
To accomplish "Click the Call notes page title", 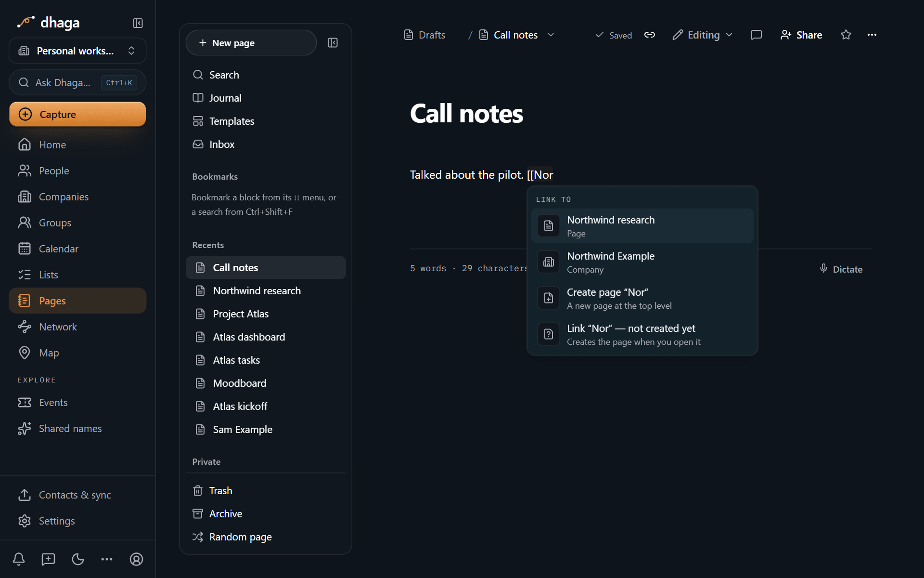I will point(466,114).
